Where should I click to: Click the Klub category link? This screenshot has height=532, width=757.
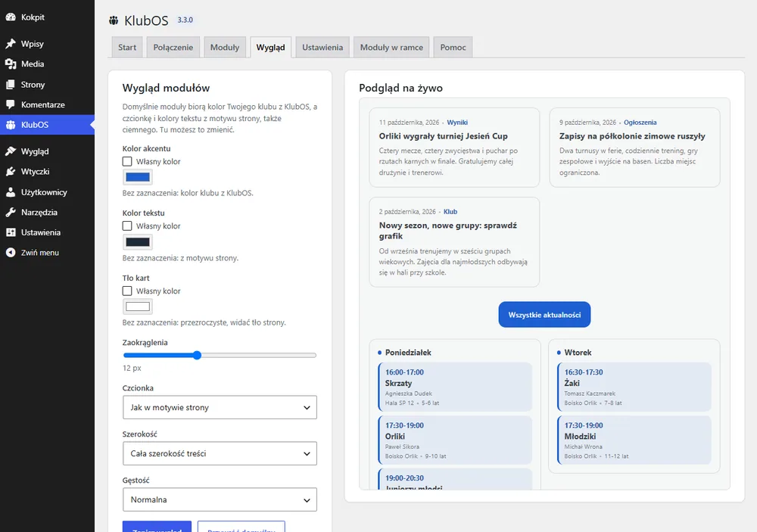450,212
